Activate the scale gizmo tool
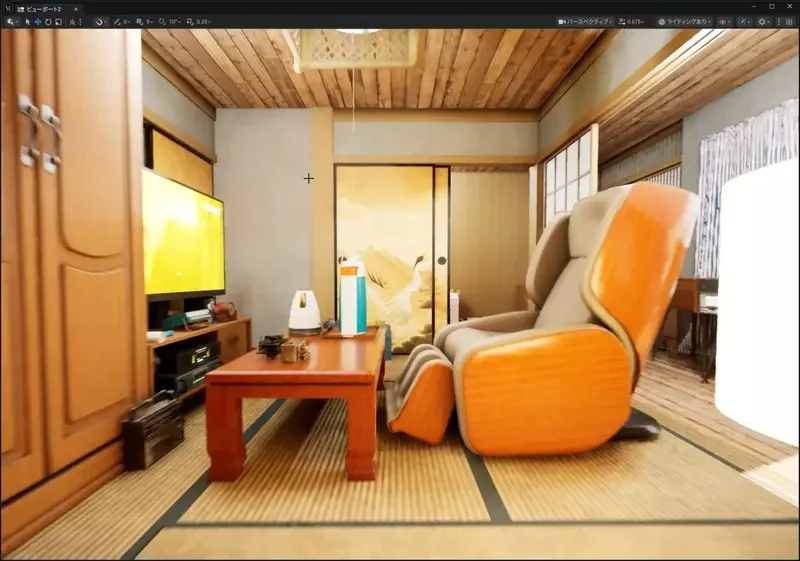Viewport: 800px width, 561px height. [x=58, y=22]
